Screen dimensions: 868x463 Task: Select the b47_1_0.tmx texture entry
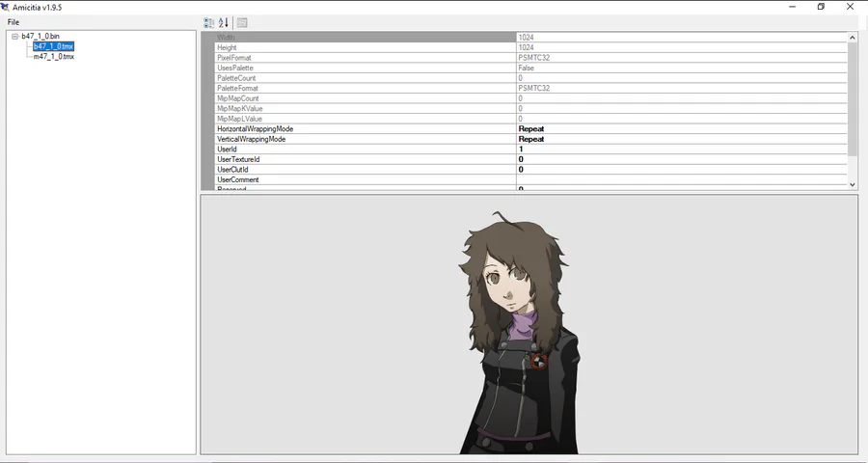pos(53,46)
